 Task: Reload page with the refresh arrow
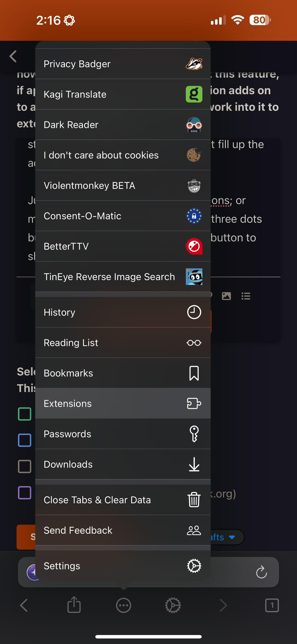tap(261, 572)
